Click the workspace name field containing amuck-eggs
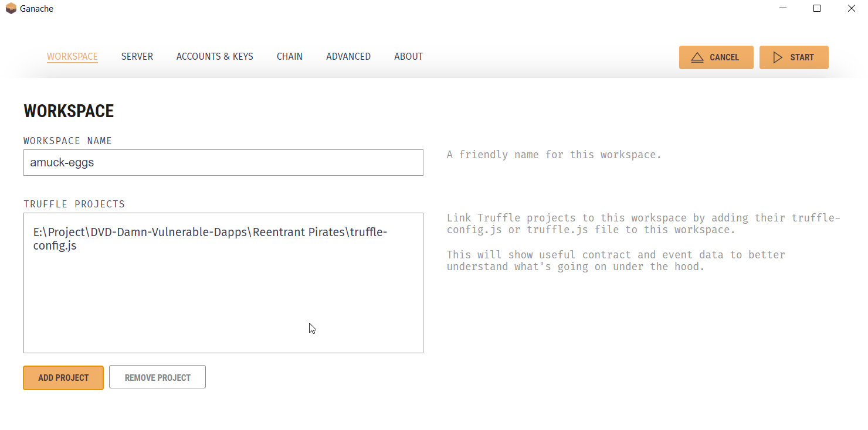The height and width of the screenshot is (430, 868). [223, 163]
